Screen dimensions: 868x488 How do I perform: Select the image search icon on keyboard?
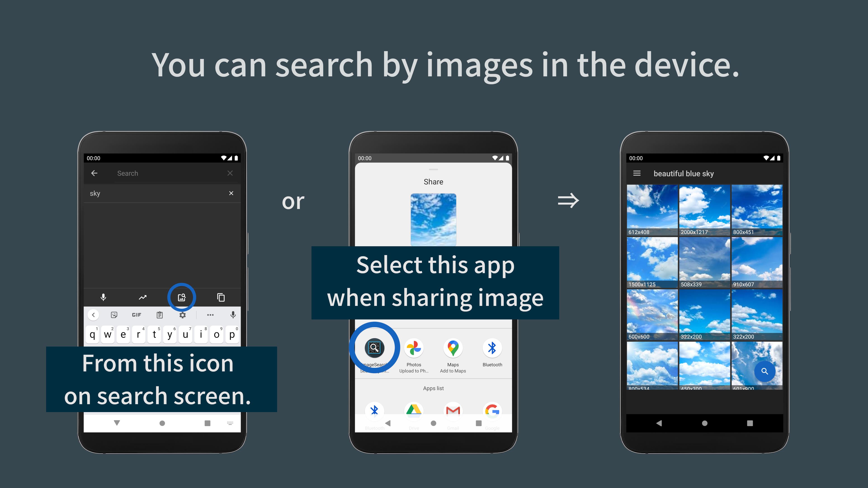pyautogui.click(x=182, y=297)
